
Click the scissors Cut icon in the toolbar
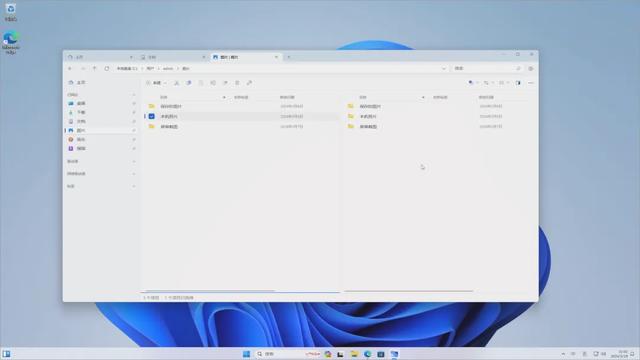[177, 83]
